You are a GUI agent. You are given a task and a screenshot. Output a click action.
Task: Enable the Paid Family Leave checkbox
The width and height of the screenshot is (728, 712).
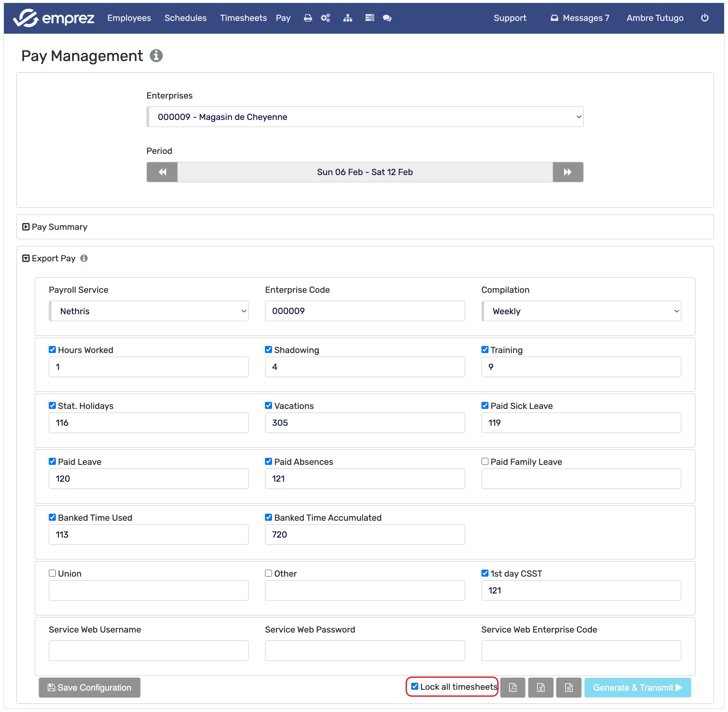tap(484, 462)
